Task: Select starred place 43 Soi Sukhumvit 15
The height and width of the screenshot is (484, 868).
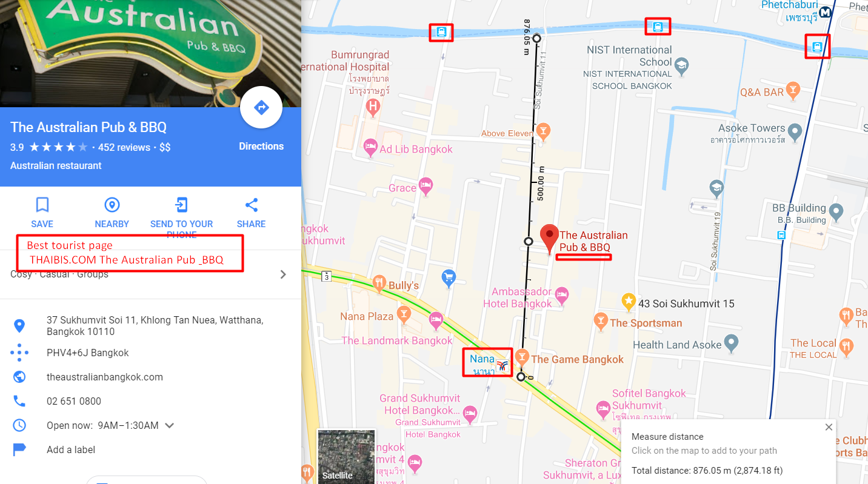Action: [629, 300]
